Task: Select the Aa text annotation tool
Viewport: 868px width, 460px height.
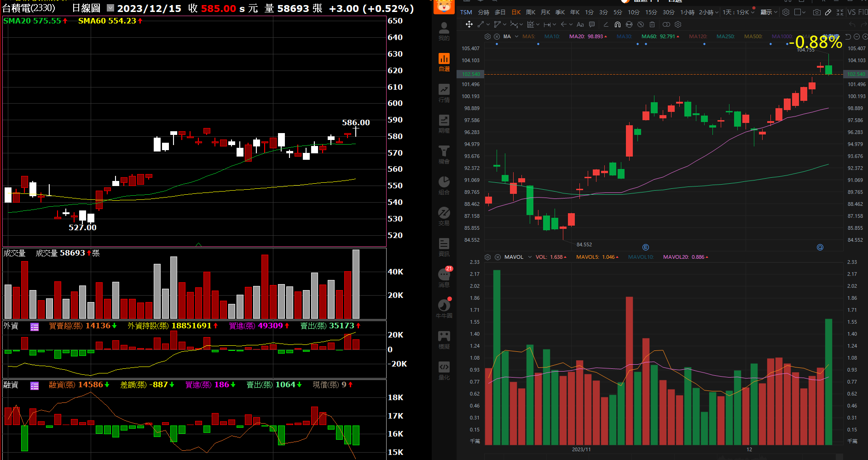Action: [580, 24]
